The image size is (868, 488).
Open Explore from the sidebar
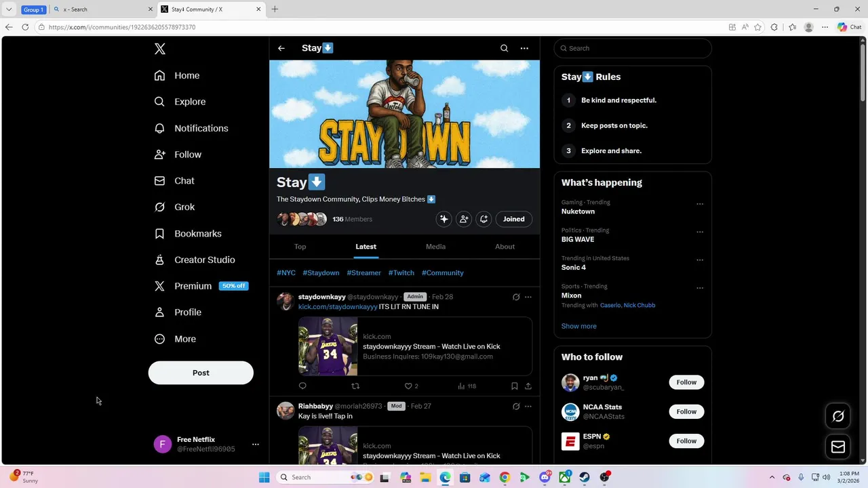[x=180, y=102]
